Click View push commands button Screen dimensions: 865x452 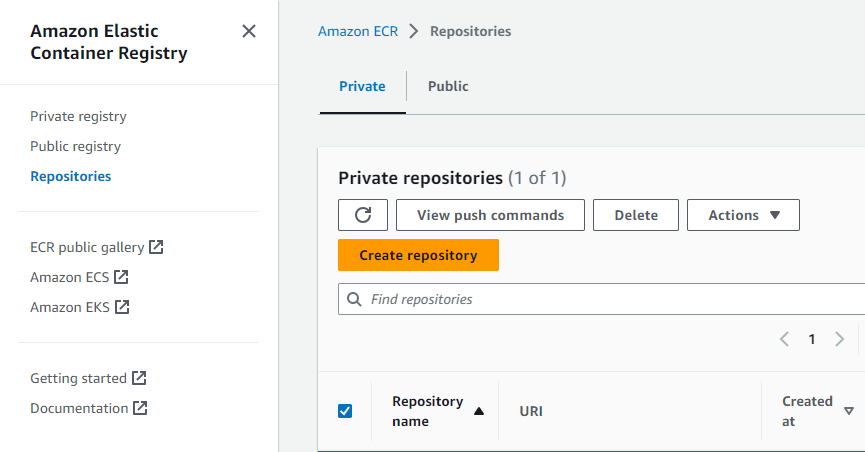coord(490,215)
